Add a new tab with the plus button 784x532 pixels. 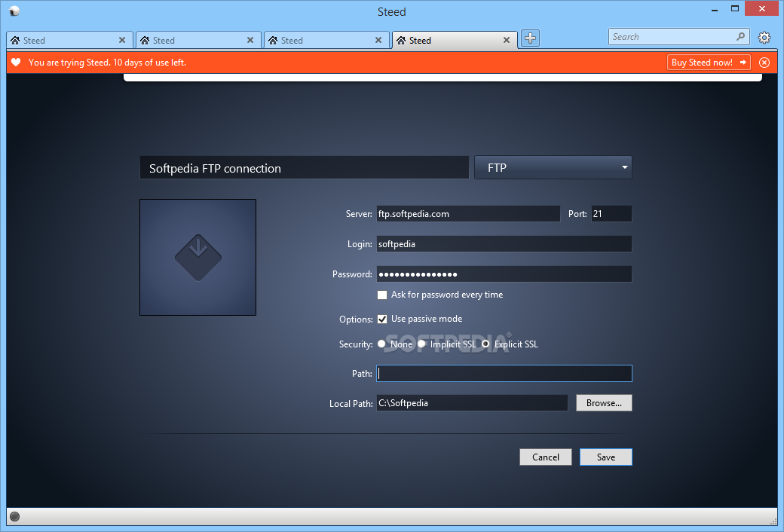[x=530, y=38]
